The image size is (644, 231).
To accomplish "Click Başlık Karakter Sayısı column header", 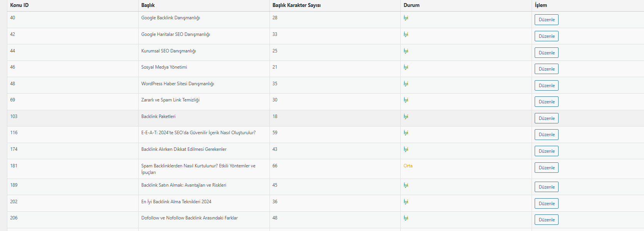I will 296,5.
